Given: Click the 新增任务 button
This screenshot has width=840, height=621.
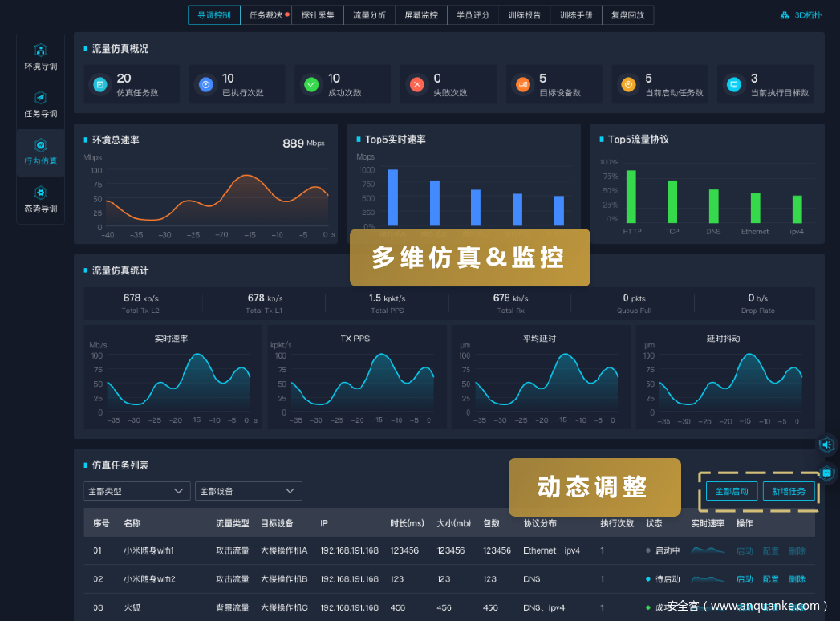Looking at the screenshot, I should pos(789,491).
